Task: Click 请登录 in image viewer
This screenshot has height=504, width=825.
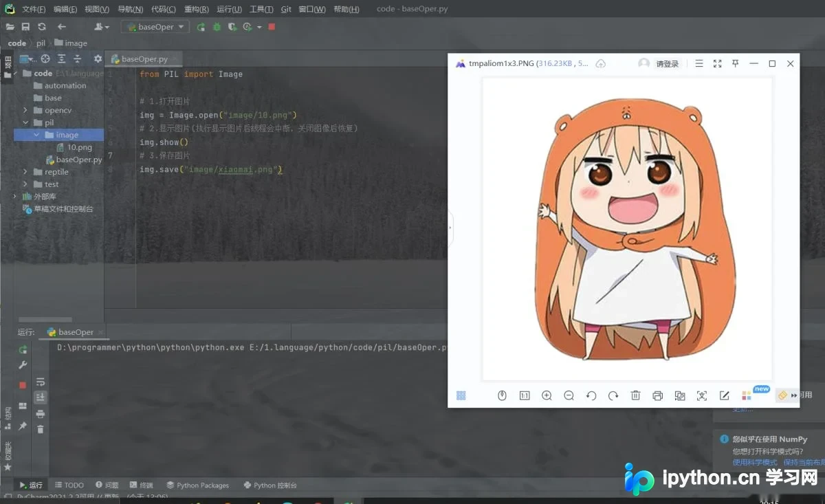Action: [x=667, y=64]
